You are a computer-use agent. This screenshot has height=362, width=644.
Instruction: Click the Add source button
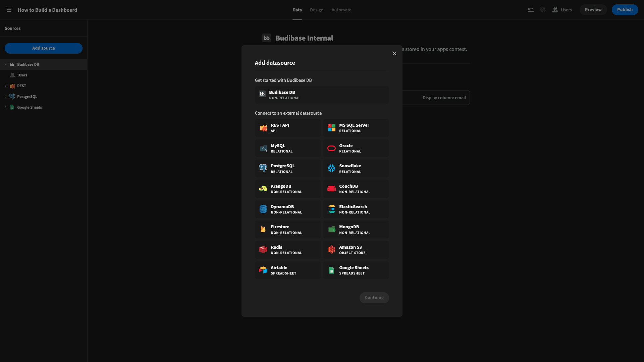pyautogui.click(x=44, y=48)
